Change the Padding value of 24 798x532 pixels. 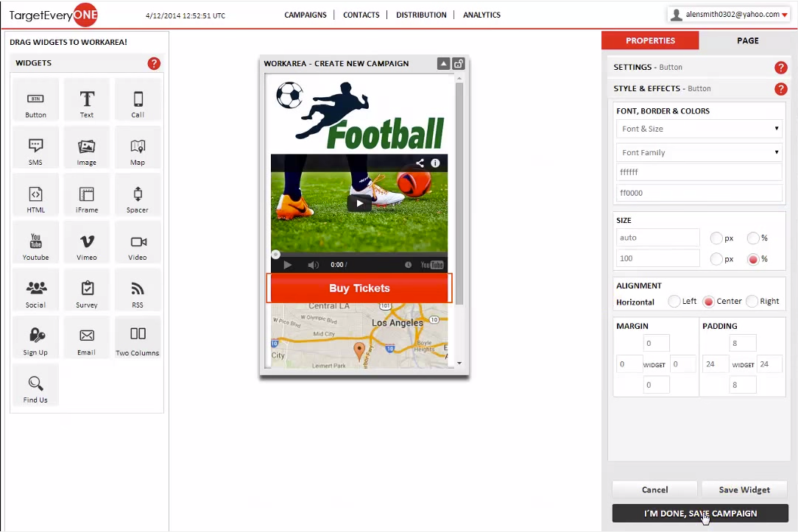[x=713, y=363]
